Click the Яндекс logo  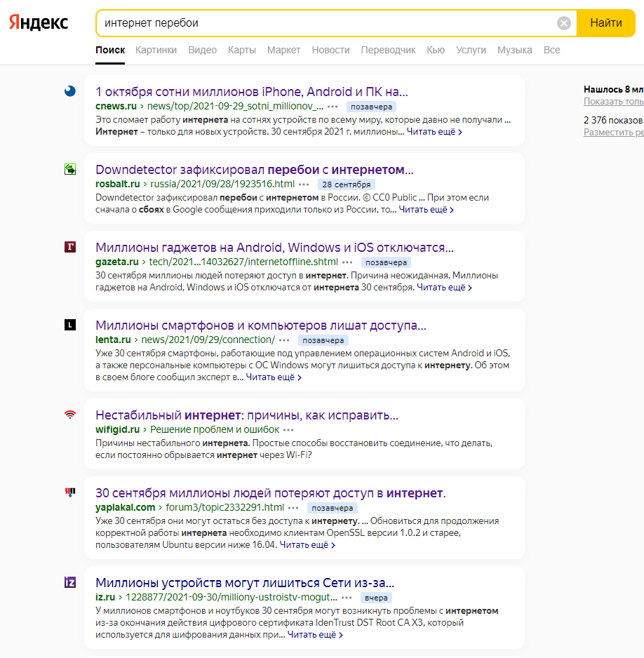coord(39,22)
